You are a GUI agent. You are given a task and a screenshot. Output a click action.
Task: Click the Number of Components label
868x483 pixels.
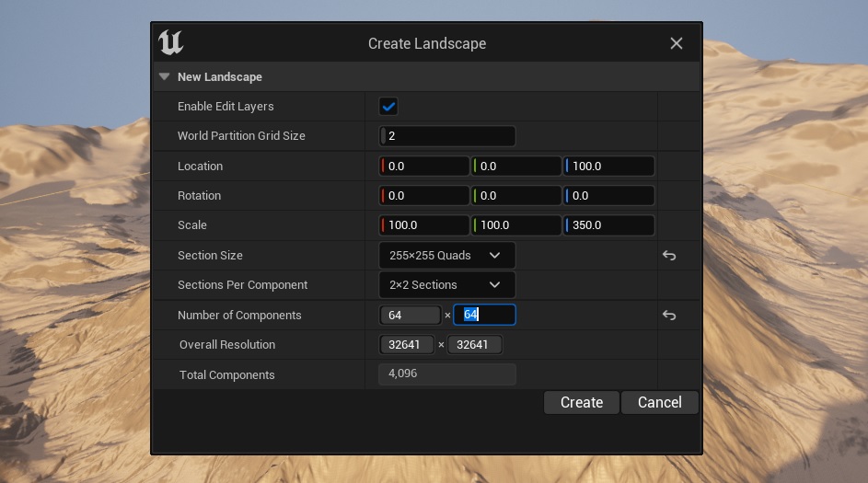239,316
